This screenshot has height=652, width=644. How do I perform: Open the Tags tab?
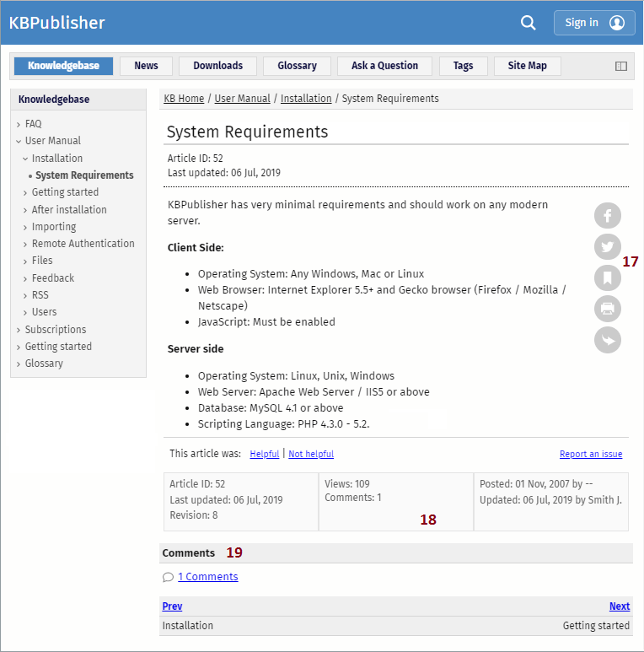click(x=464, y=66)
